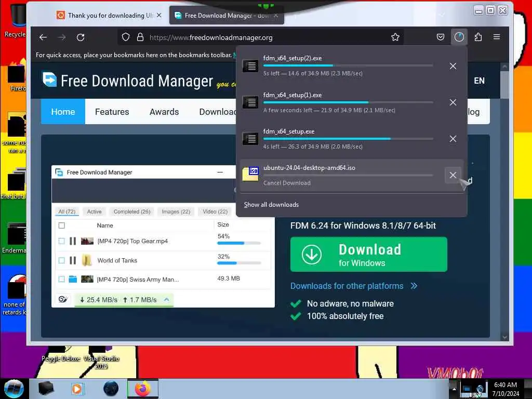Viewport: 532px width, 399px height.
Task: Select the Images (22) filter
Action: coord(176,212)
